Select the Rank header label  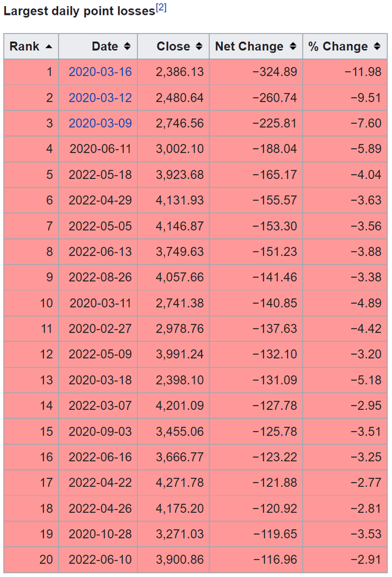(x=24, y=47)
